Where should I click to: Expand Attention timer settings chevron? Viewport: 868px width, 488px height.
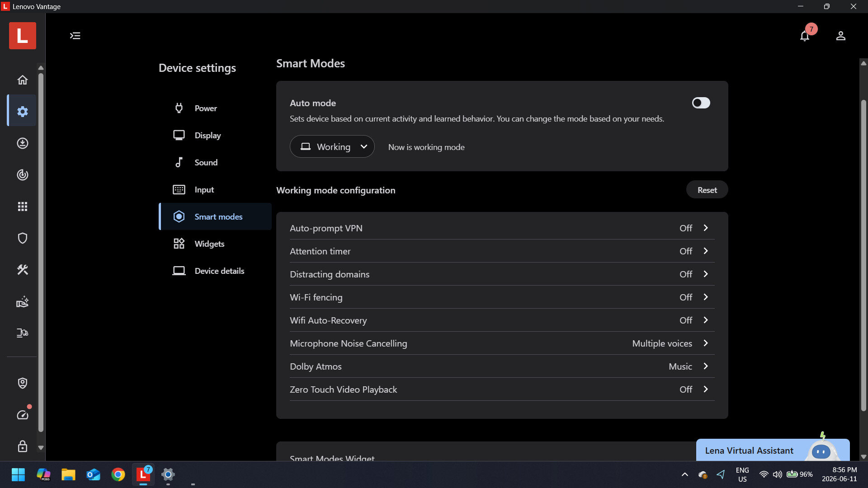point(706,251)
